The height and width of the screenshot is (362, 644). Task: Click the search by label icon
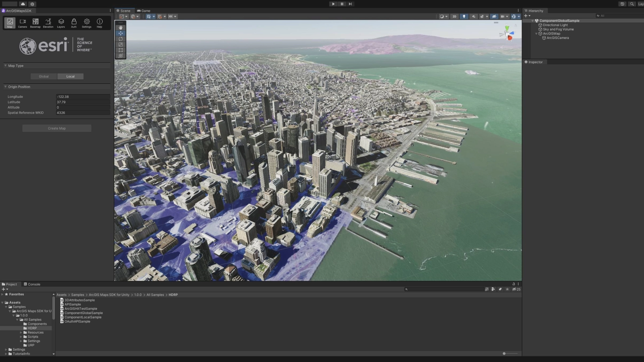500,289
